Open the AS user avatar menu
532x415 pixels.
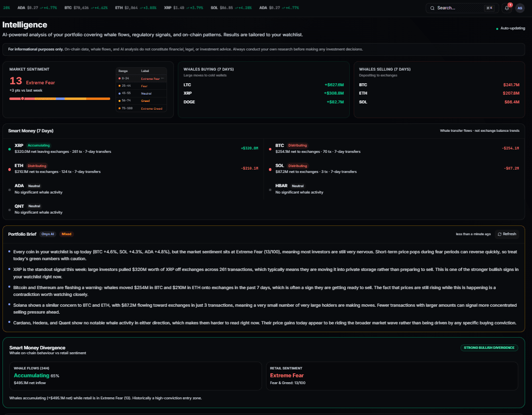[520, 8]
